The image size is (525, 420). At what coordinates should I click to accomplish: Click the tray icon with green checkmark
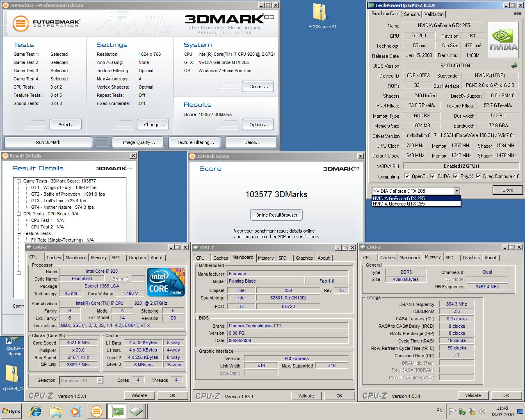[462, 411]
